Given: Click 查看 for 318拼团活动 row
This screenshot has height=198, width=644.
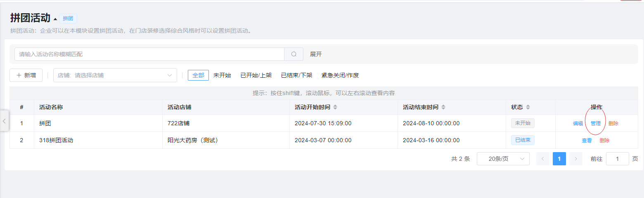Looking at the screenshot, I should 587,140.
